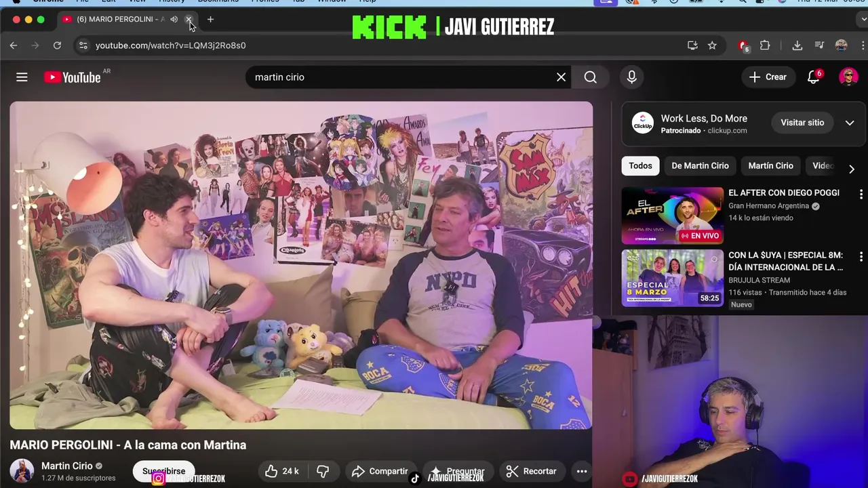Show next filter chips with arrow
868x488 pixels.
(x=852, y=169)
